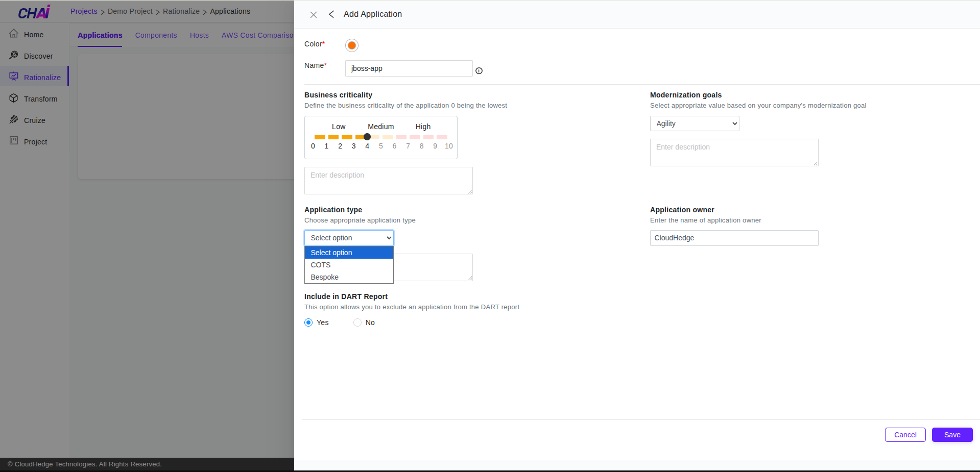980x472 pixels.
Task: Open the Project section from the sidebar
Action: point(14,141)
